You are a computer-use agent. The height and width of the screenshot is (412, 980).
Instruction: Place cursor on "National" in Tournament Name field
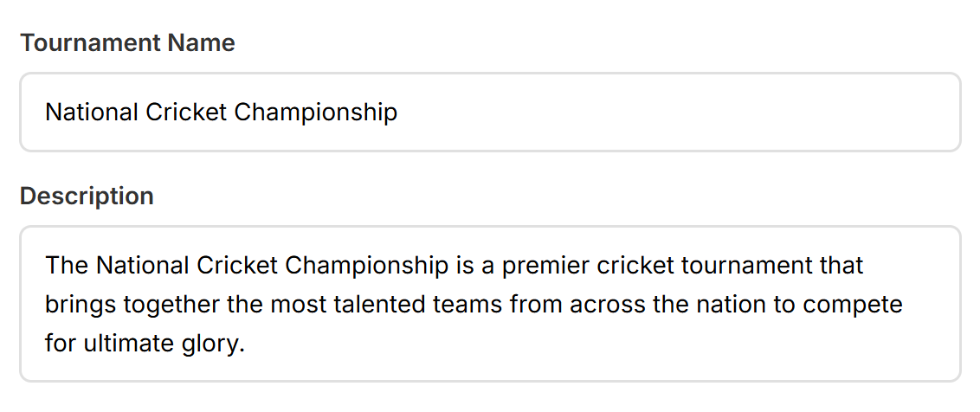tap(91, 113)
